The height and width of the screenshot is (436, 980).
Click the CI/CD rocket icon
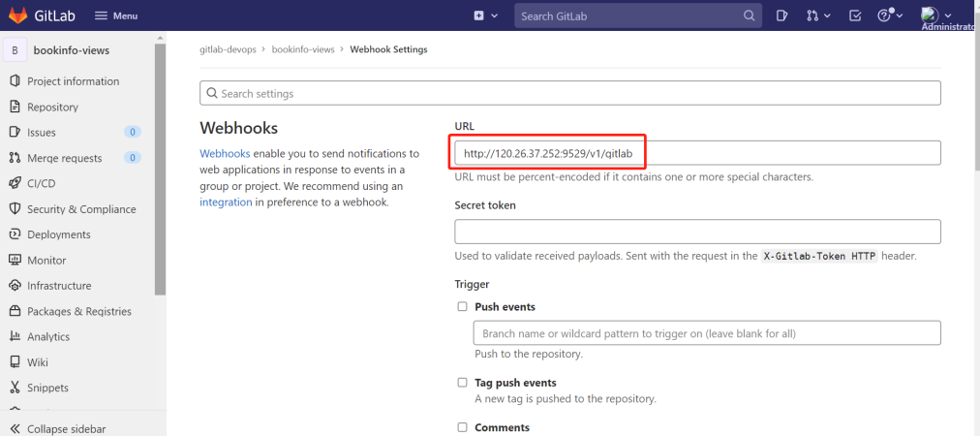tap(15, 183)
